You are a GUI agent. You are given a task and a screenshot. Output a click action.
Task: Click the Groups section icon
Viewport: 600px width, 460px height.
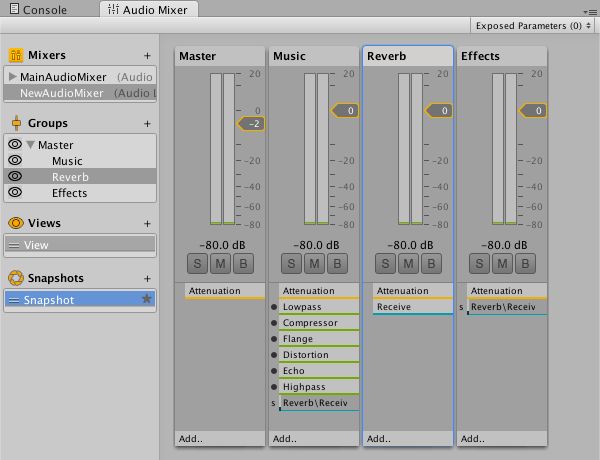coord(16,123)
